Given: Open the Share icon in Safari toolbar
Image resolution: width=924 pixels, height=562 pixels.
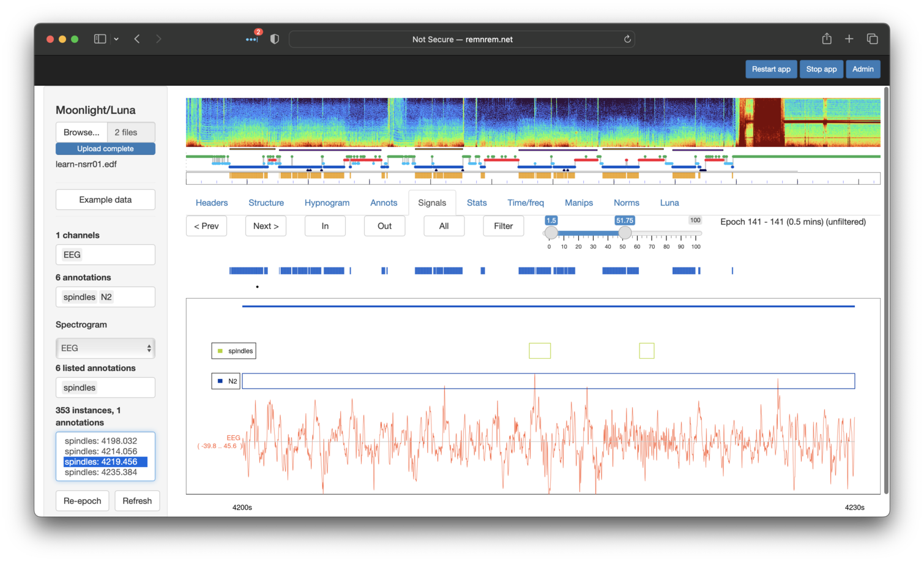Looking at the screenshot, I should click(x=827, y=39).
